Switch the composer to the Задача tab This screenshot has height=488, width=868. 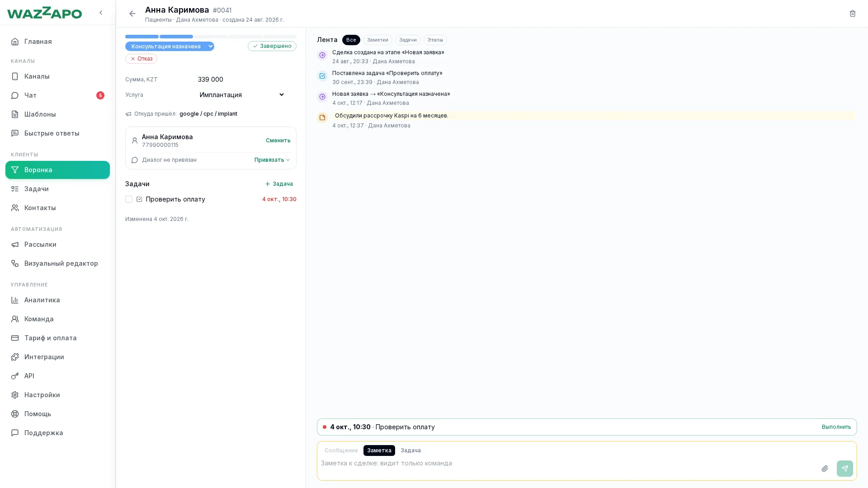tap(410, 450)
